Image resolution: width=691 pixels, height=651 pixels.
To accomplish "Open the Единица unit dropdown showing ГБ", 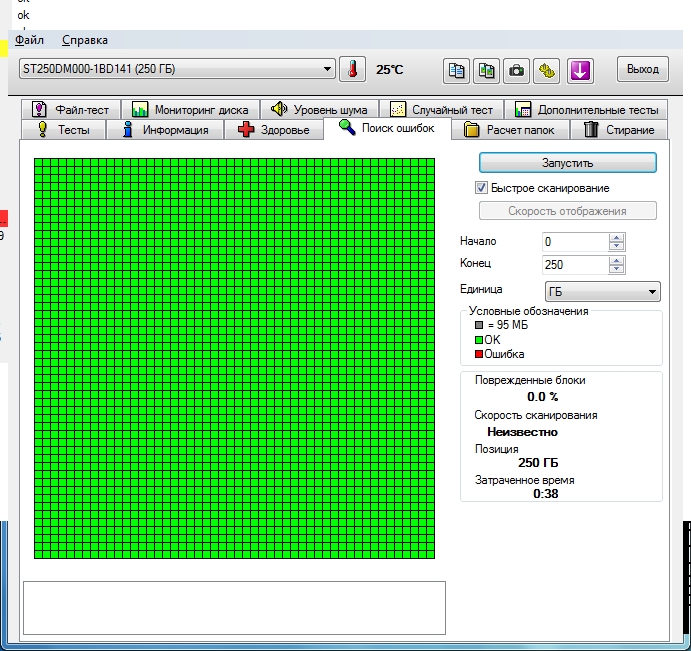I will 602,292.
